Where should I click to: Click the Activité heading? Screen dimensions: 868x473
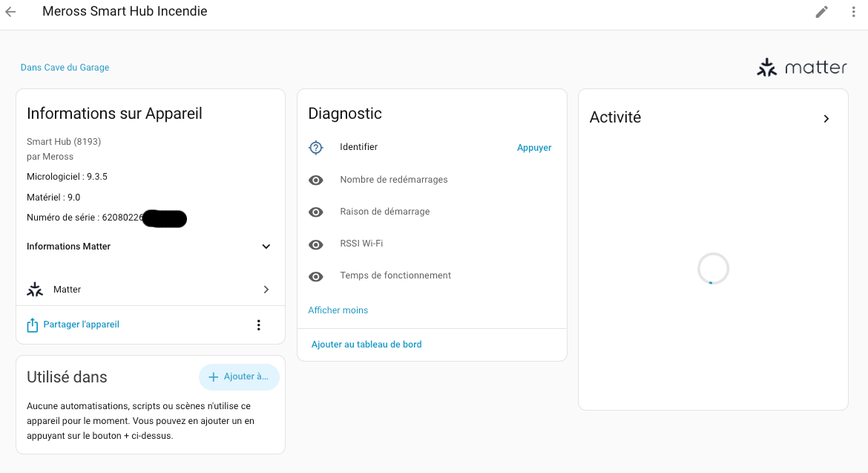[x=615, y=117]
